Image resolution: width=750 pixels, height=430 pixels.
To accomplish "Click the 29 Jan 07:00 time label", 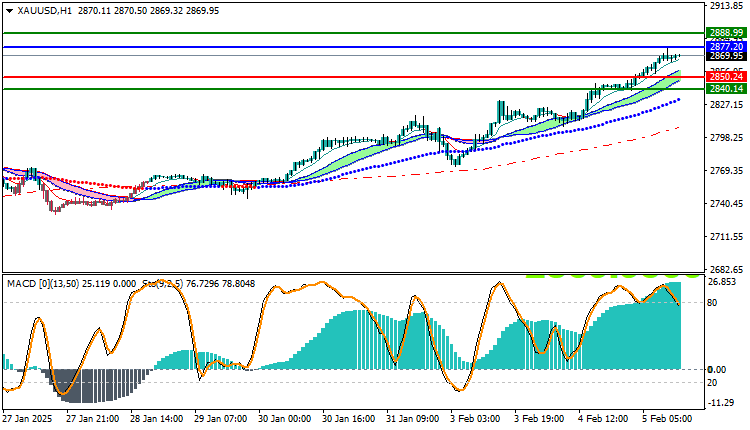I will (221, 419).
